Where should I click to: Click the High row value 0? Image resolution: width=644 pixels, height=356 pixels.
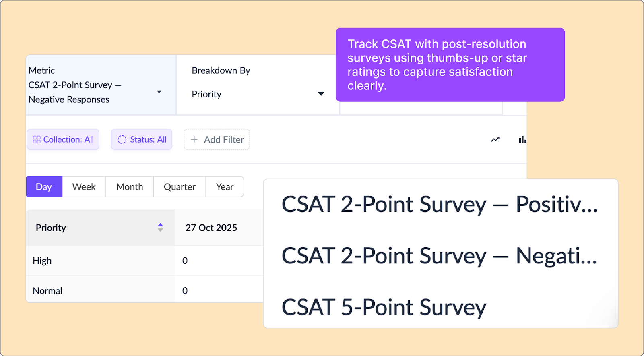(x=185, y=261)
